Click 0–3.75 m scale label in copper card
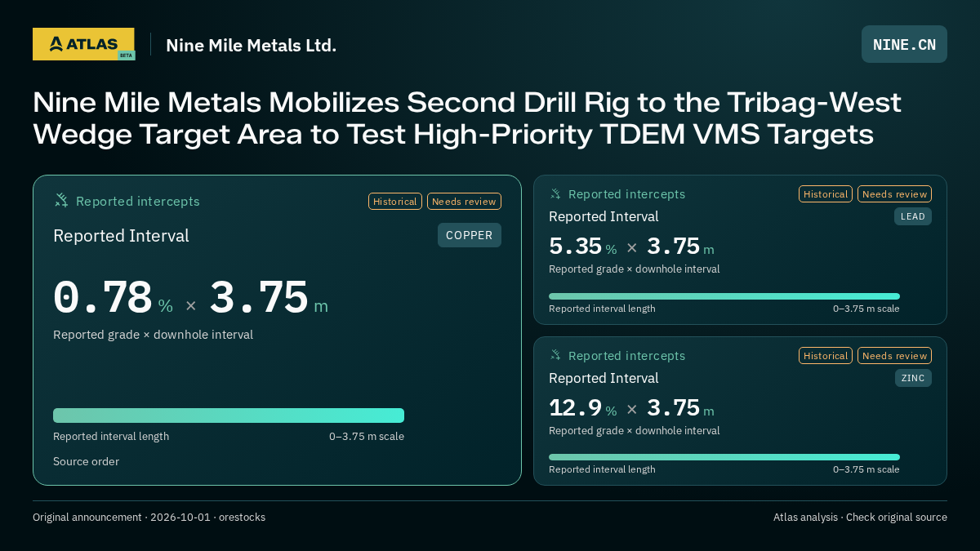This screenshot has height=551, width=980. click(x=367, y=437)
